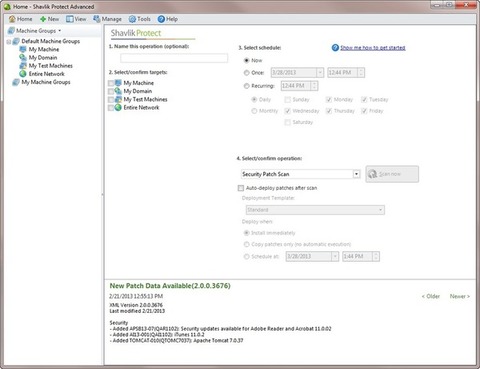Image resolution: width=480 pixels, height=369 pixels.
Task: Select the Once schedule radio button
Action: click(x=247, y=73)
